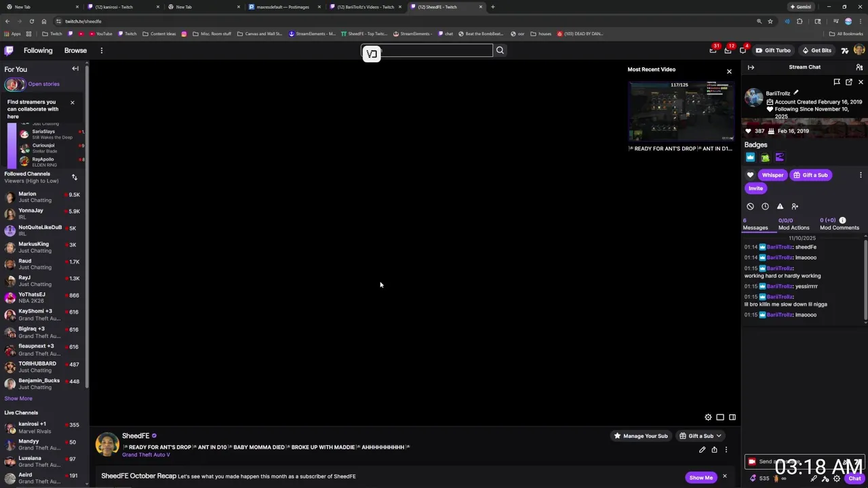The height and width of the screenshot is (488, 868).
Task: Open stories link in sidebar
Action: pyautogui.click(x=43, y=84)
